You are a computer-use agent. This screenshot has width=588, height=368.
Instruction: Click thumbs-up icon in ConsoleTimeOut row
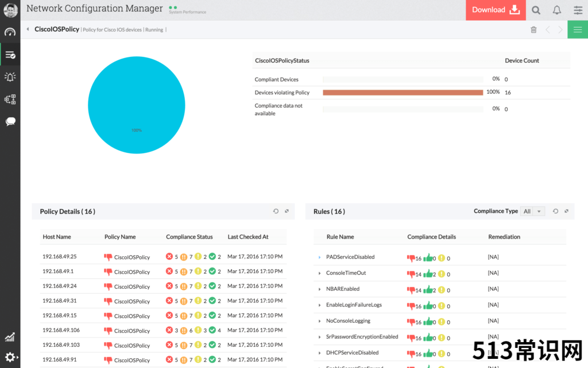tap(428, 273)
